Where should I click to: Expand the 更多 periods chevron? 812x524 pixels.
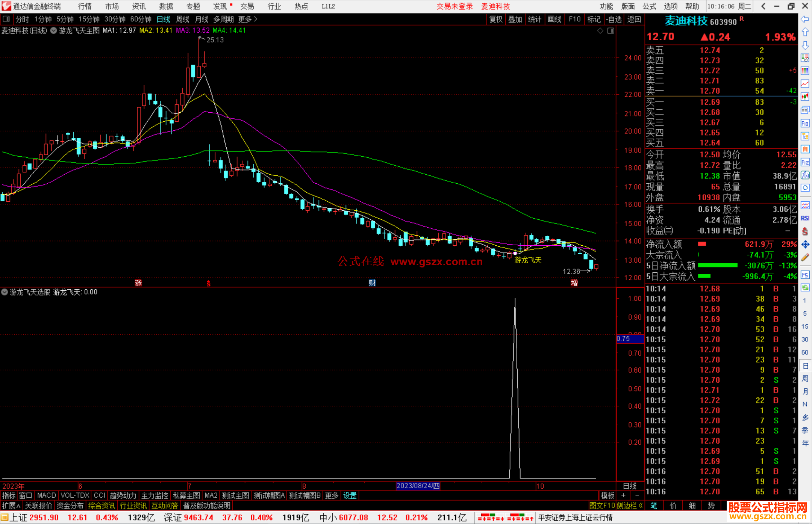coord(256,19)
